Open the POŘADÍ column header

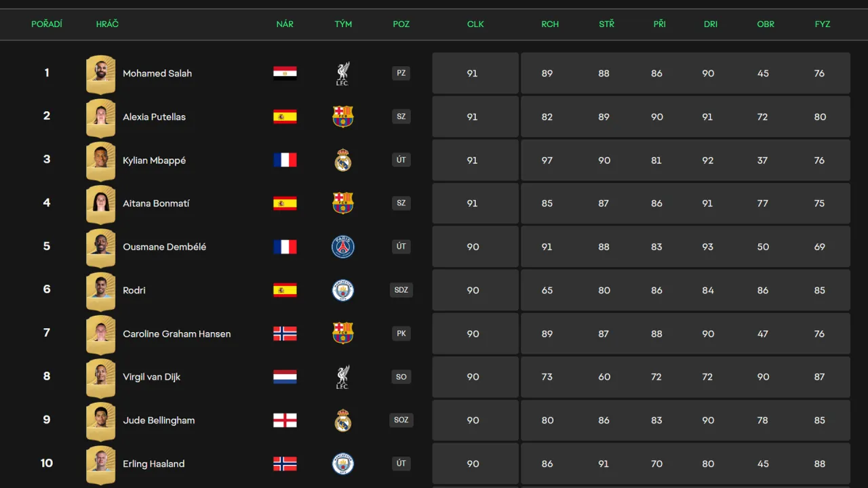point(47,24)
